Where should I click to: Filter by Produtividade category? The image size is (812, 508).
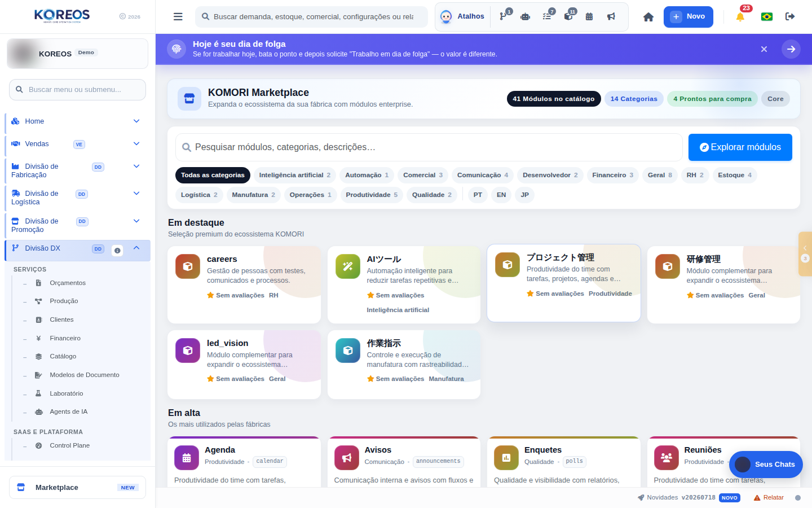pos(372,195)
